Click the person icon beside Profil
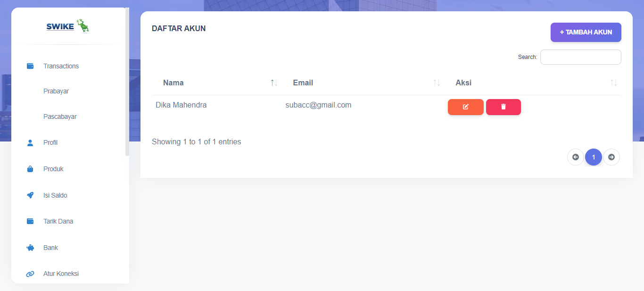Viewport: 644px width, 291px height. 30,142
